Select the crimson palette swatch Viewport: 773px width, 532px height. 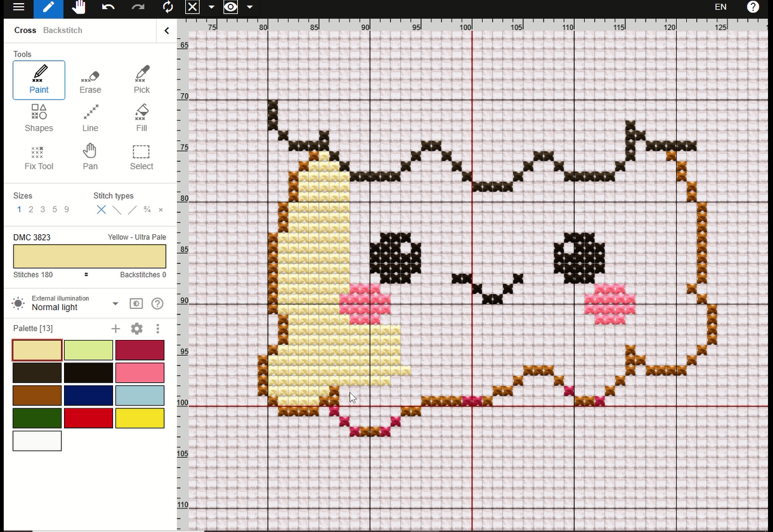(x=140, y=350)
